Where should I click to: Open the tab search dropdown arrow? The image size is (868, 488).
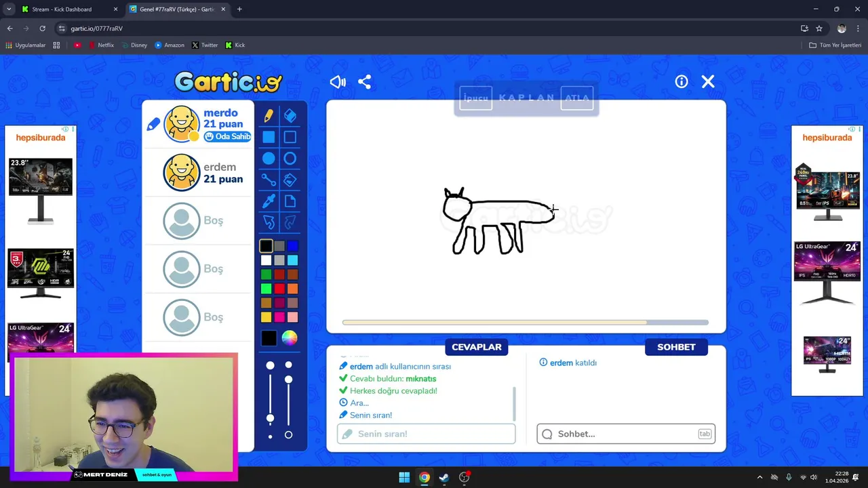[x=8, y=9]
